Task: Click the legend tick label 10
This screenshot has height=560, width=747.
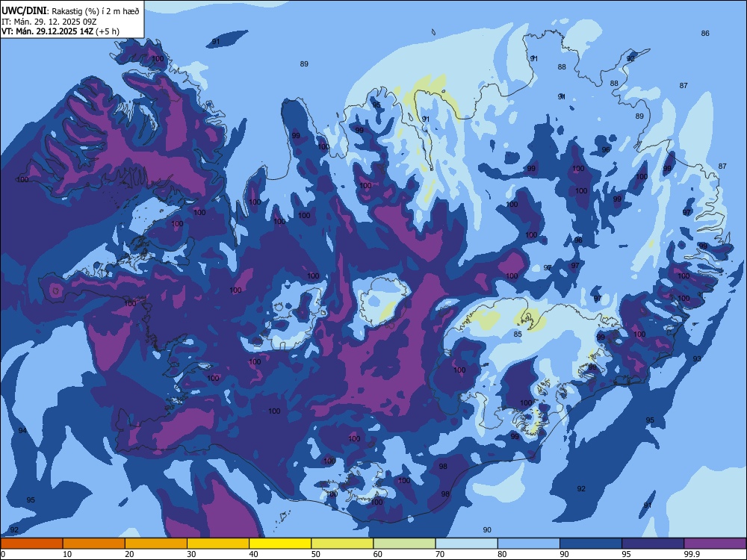Action: tap(67, 554)
